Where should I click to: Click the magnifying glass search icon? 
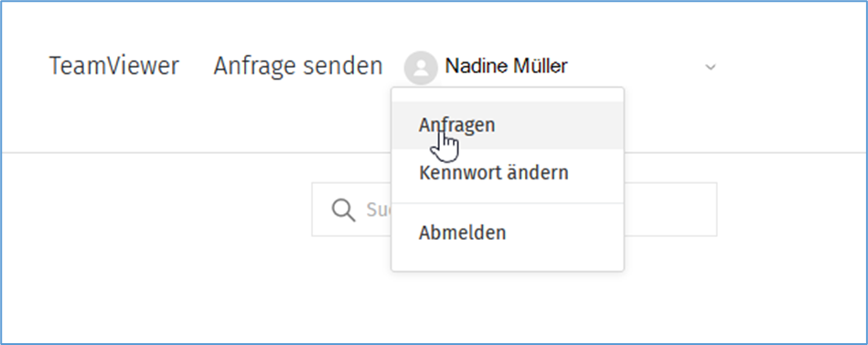343,210
